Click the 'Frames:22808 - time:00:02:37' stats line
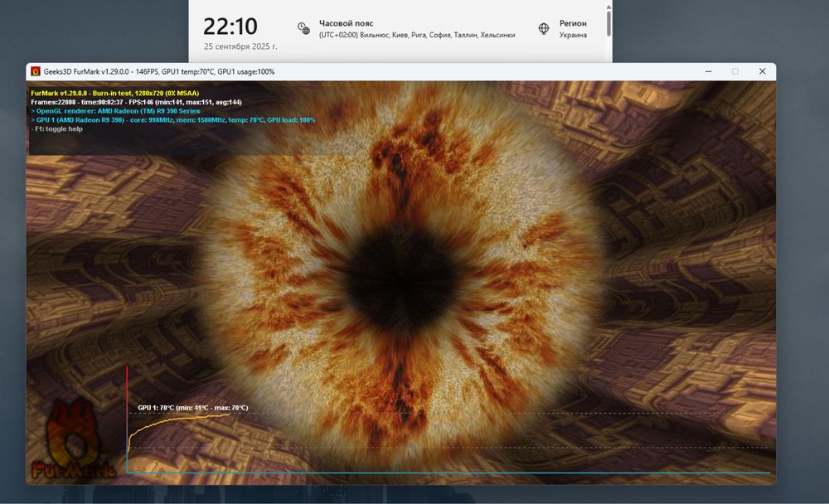This screenshot has height=504, width=829. click(136, 102)
